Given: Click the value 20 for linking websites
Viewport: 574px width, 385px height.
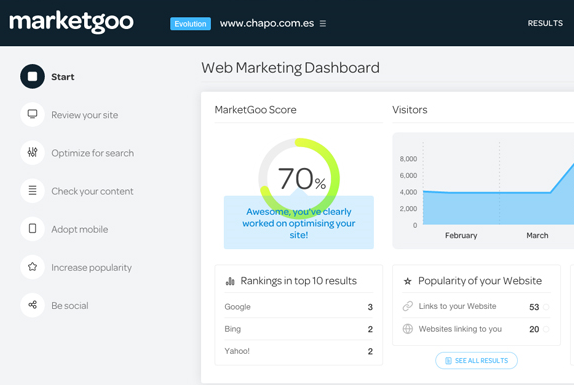Looking at the screenshot, I should [534, 329].
